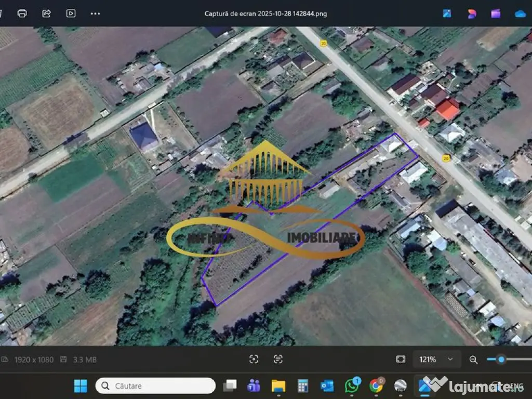Click the screenshot filename in title bar
Screen dimensions: 532x399
(x=265, y=13)
